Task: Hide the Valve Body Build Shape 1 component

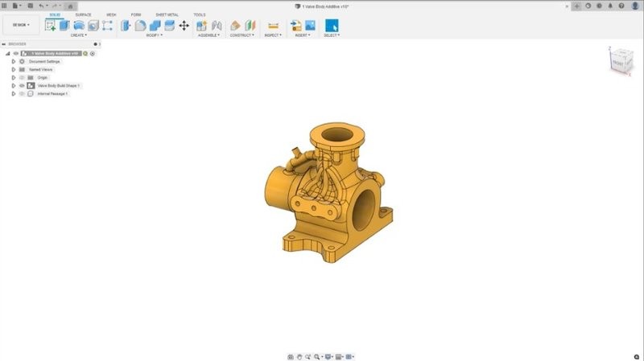Action: tap(22, 85)
